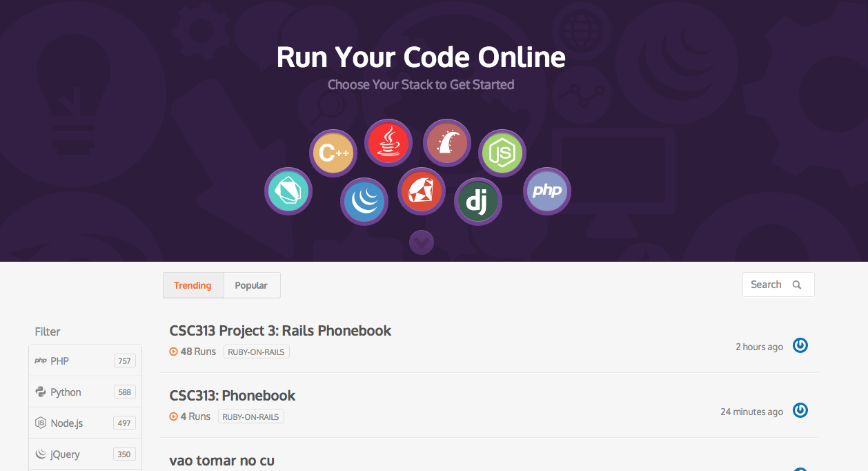Image resolution: width=868 pixels, height=471 pixels.
Task: Filter projects by jQuery
Action: click(85, 454)
